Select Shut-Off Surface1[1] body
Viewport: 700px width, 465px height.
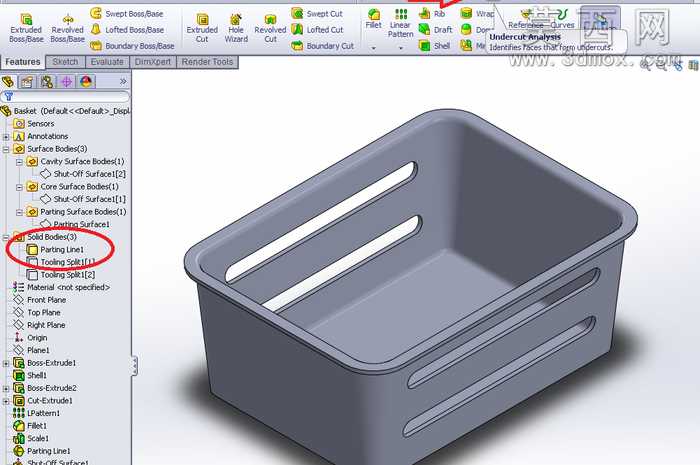click(x=83, y=199)
